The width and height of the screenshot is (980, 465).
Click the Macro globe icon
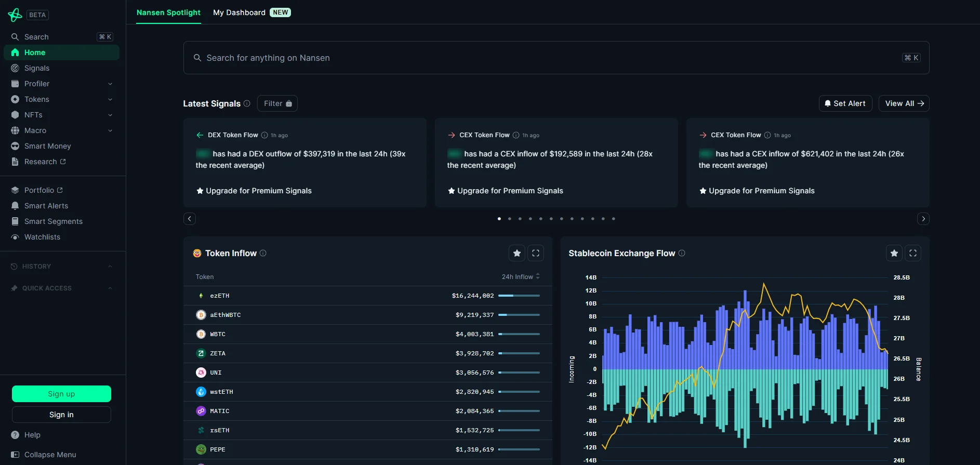[x=15, y=130]
